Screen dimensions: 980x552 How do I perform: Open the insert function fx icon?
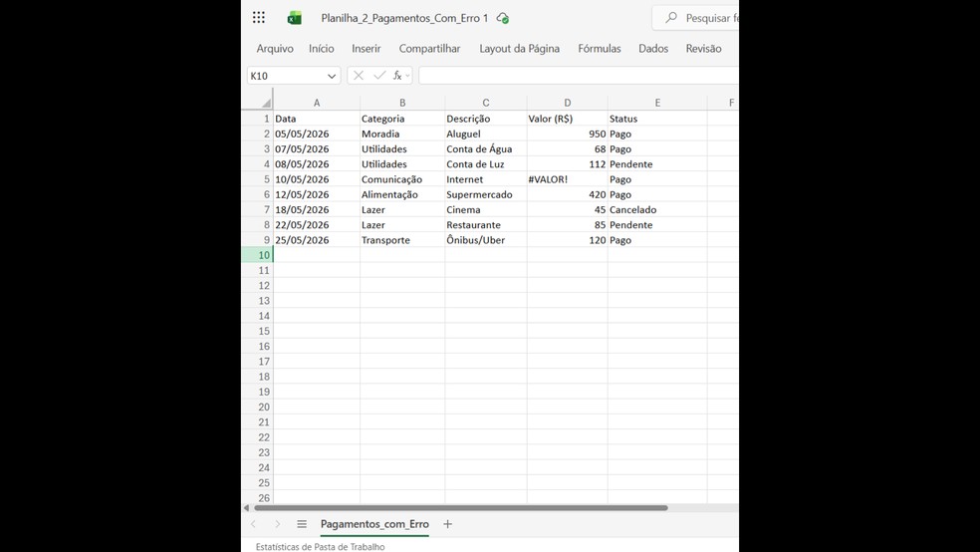(x=396, y=76)
